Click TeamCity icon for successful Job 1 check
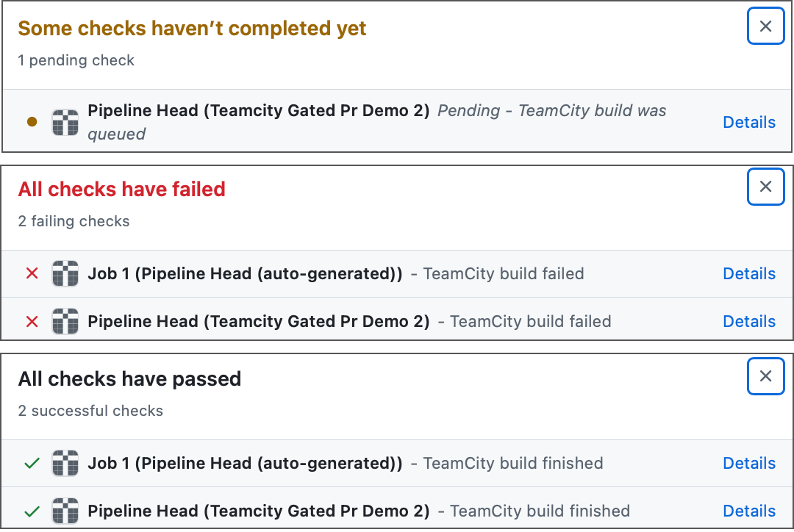The width and height of the screenshot is (794, 532). point(65,464)
